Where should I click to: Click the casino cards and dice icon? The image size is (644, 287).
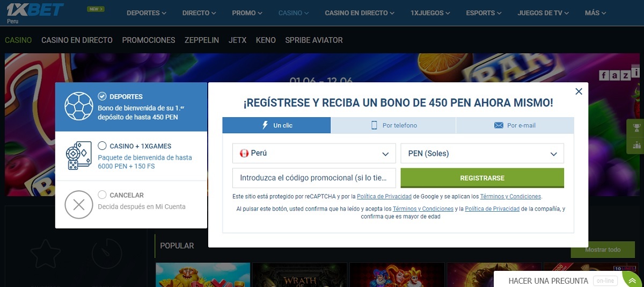click(79, 156)
